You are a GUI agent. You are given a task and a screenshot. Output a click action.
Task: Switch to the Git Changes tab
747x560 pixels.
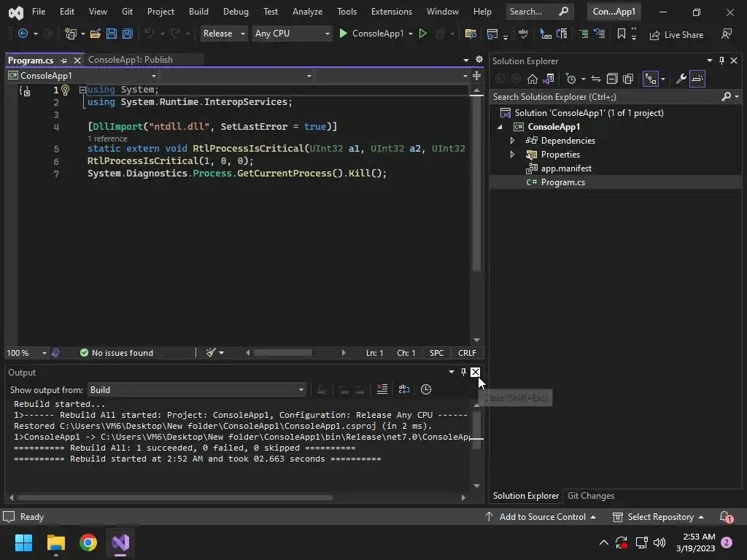(591, 496)
